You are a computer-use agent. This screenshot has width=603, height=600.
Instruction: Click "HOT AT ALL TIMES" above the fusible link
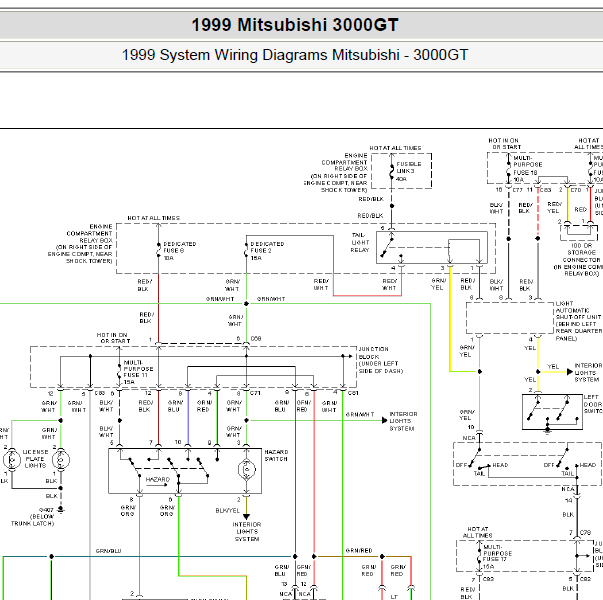point(395,148)
